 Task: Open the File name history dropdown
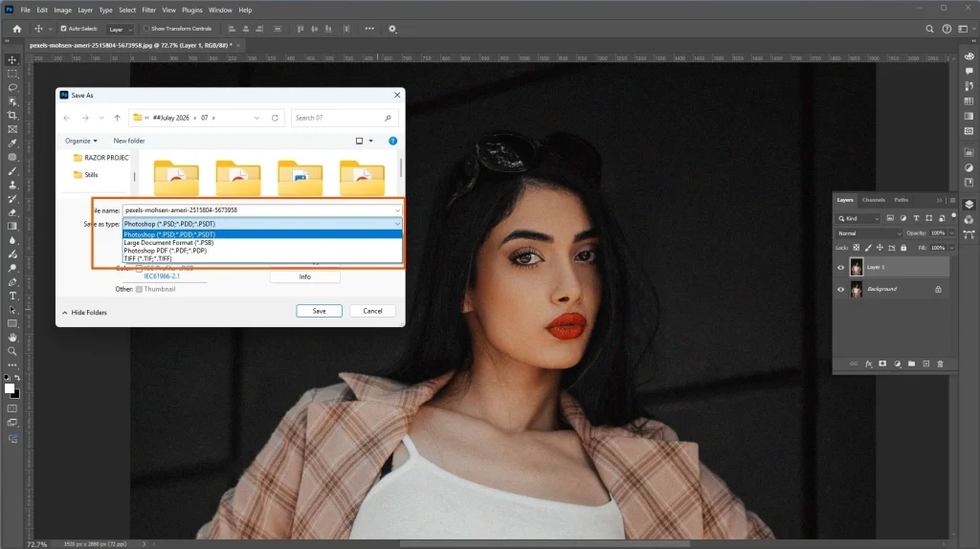pos(397,209)
